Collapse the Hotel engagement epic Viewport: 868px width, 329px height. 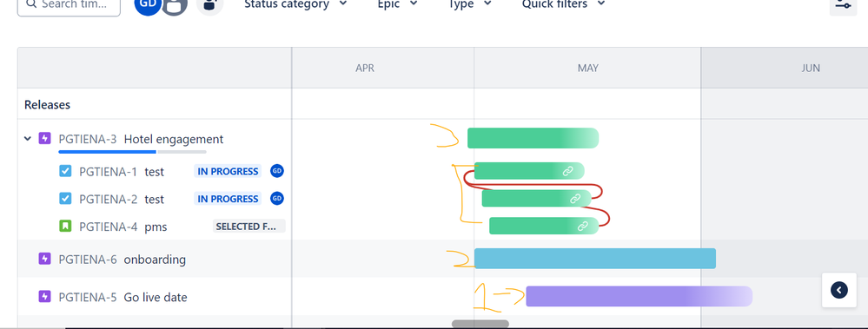tap(28, 138)
